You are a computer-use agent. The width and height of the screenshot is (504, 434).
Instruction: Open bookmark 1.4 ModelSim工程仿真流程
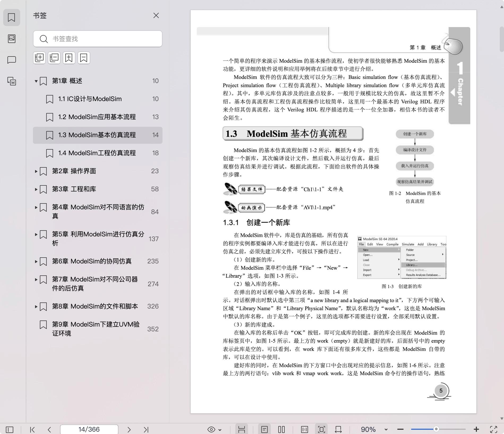pyautogui.click(x=98, y=153)
